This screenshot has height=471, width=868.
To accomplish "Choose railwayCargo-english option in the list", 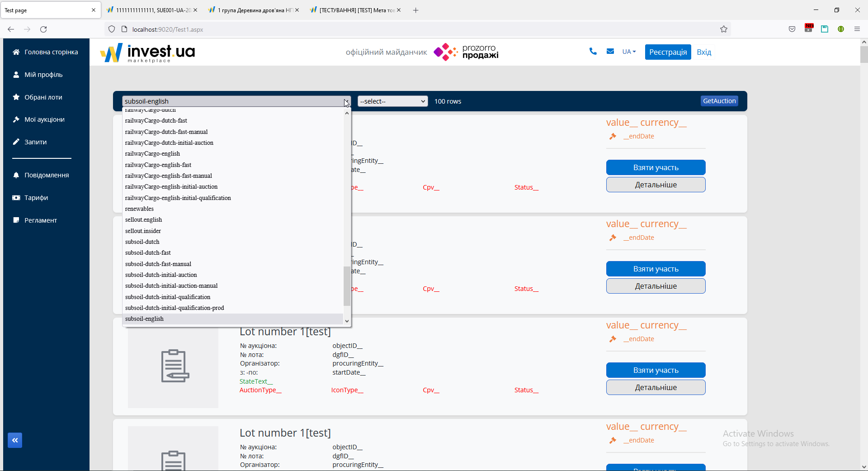I will pos(233,154).
